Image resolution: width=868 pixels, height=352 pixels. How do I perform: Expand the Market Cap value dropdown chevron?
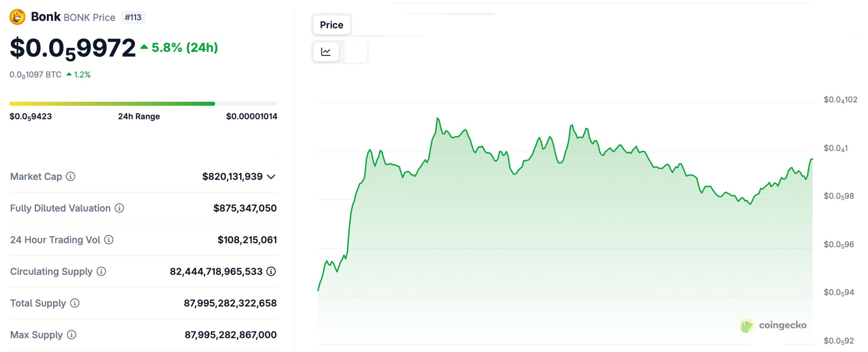[x=271, y=176]
